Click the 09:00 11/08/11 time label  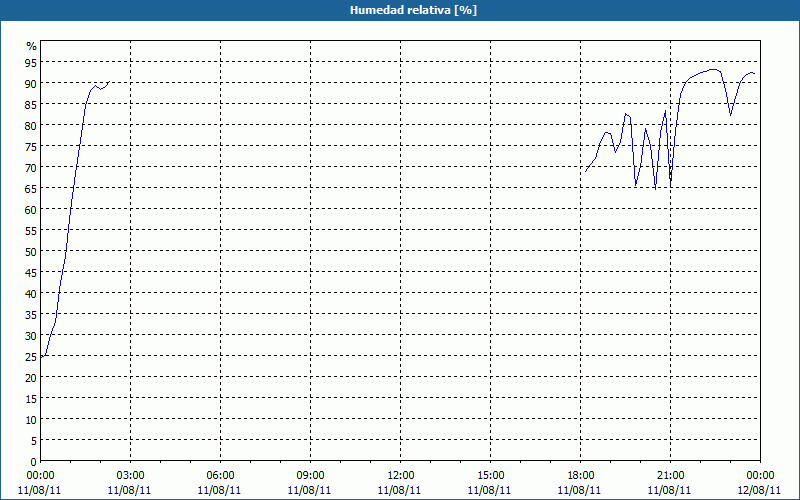pos(310,483)
